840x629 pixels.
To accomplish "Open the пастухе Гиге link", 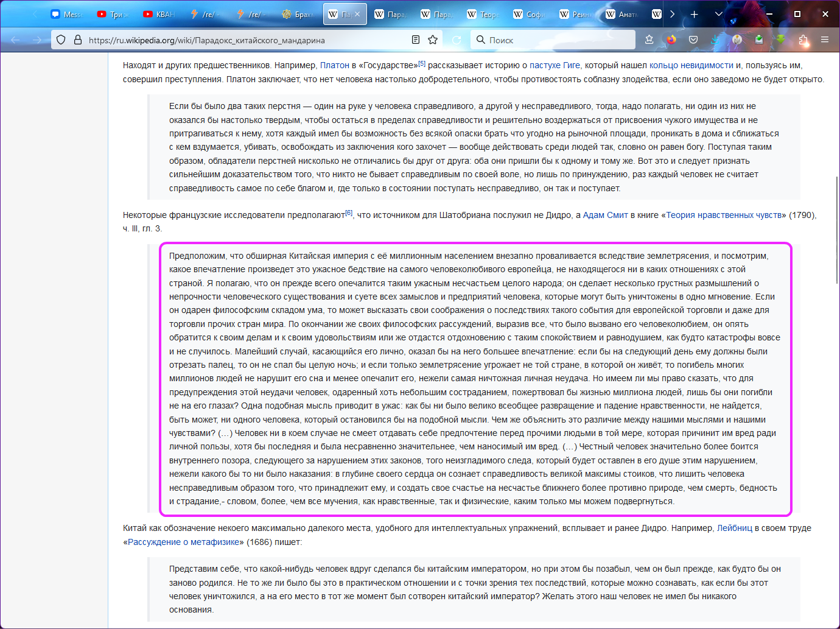I will coord(555,65).
